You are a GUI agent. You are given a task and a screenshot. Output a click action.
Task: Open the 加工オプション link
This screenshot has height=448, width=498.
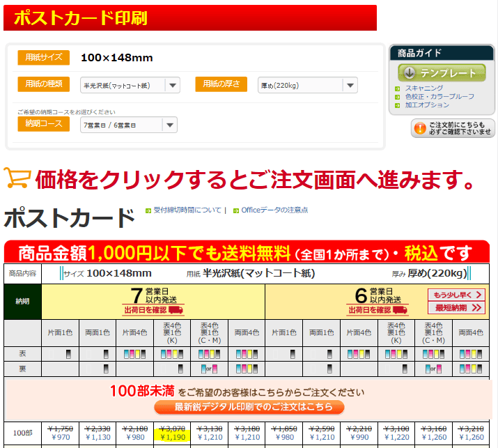[426, 105]
